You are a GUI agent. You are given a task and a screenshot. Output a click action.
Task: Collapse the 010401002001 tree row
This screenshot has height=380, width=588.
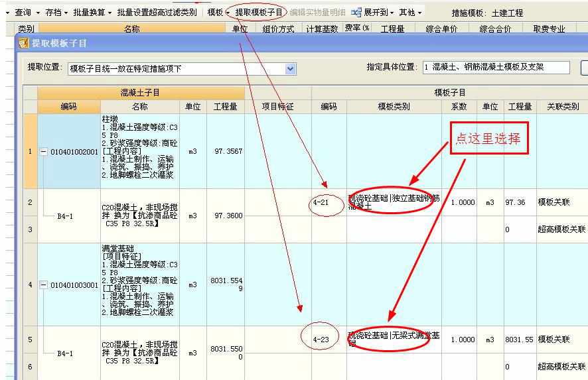[44, 152]
